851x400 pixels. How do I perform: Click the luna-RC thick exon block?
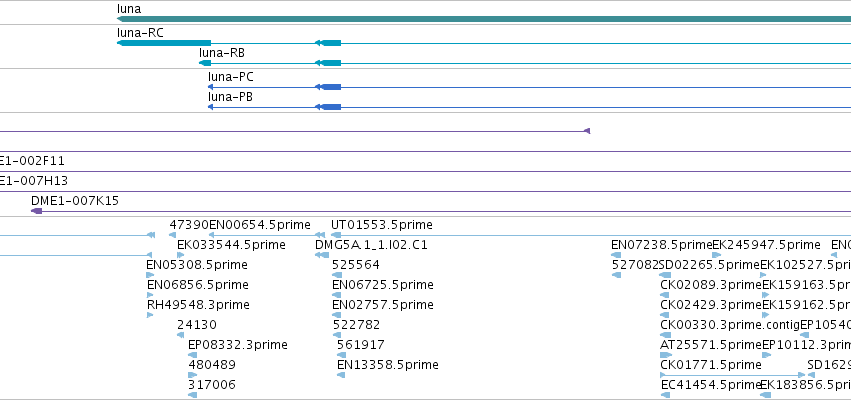[x=164, y=43]
